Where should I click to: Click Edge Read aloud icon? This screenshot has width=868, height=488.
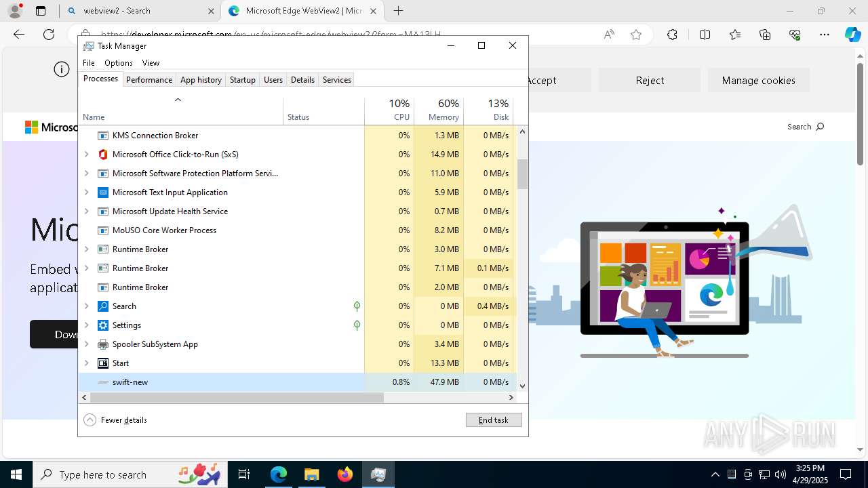pyautogui.click(x=609, y=35)
